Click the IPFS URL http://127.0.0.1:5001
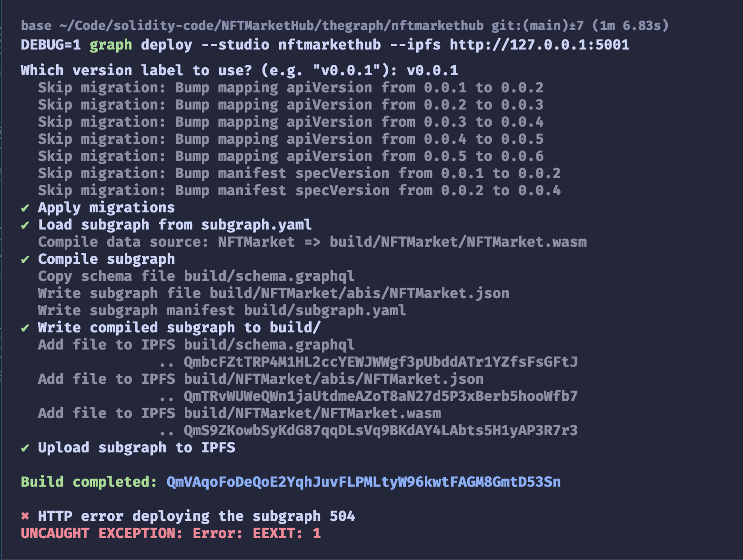 tap(540, 45)
